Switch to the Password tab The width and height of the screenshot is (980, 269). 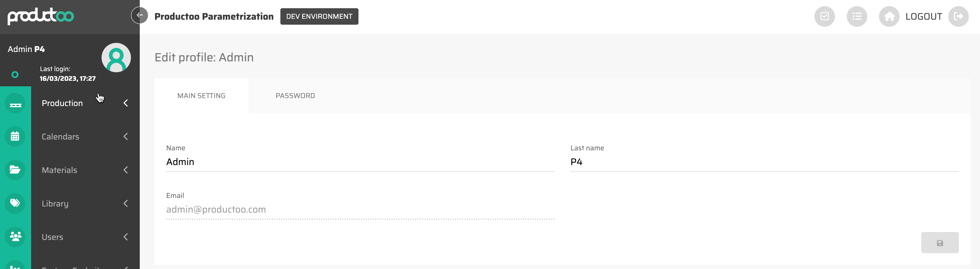click(x=295, y=96)
